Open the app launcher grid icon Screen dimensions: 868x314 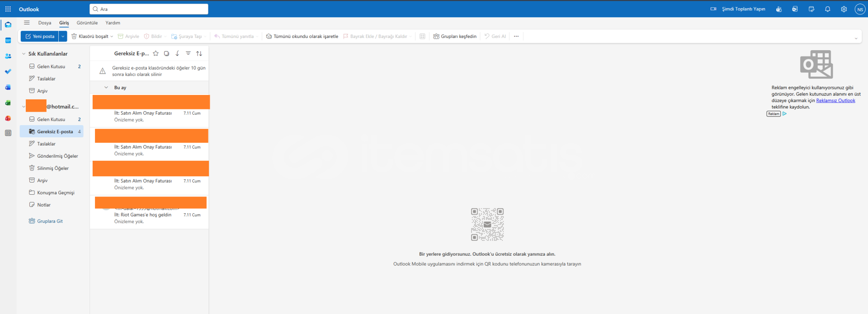[8, 9]
